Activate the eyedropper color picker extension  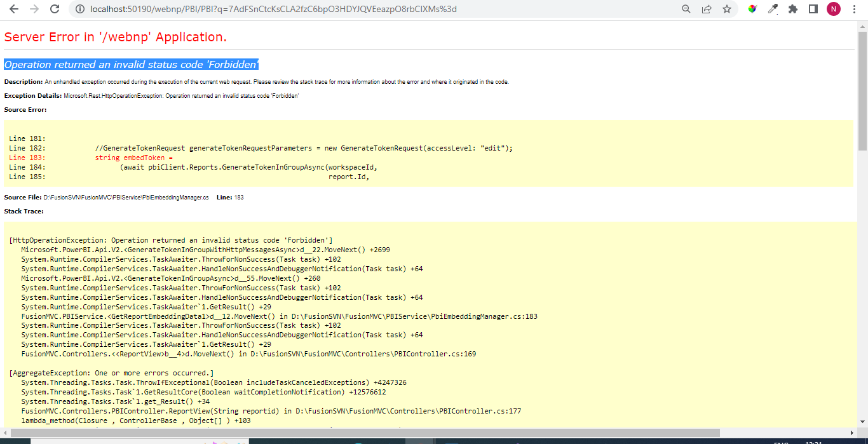click(x=773, y=9)
